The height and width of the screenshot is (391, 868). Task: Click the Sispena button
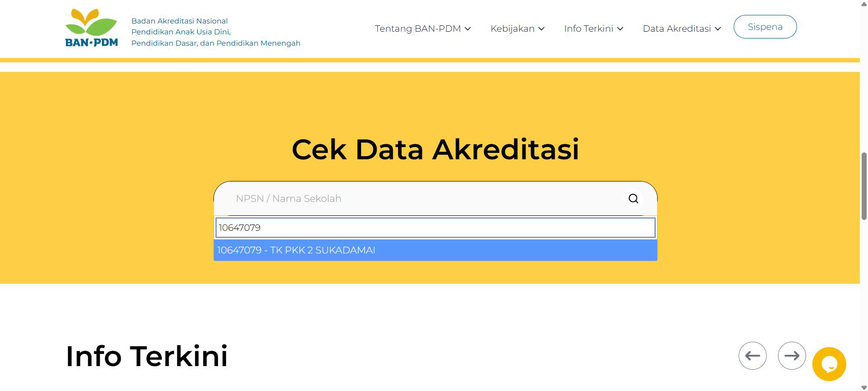pos(765,27)
